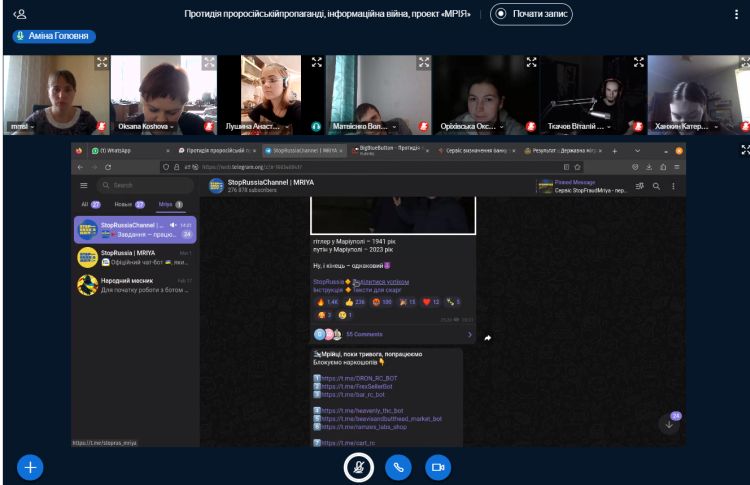The height and width of the screenshot is (485, 750).
Task: Click the phone leave-audio icon
Action: tap(397, 466)
